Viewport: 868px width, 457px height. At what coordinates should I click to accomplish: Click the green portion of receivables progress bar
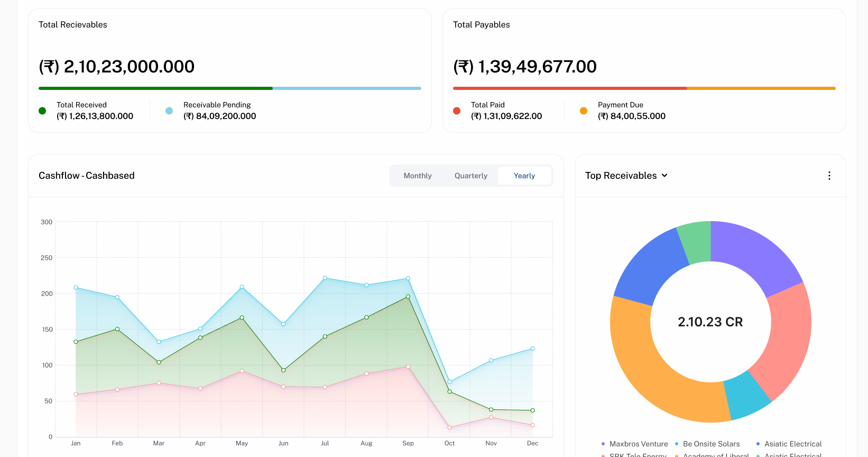(x=155, y=88)
